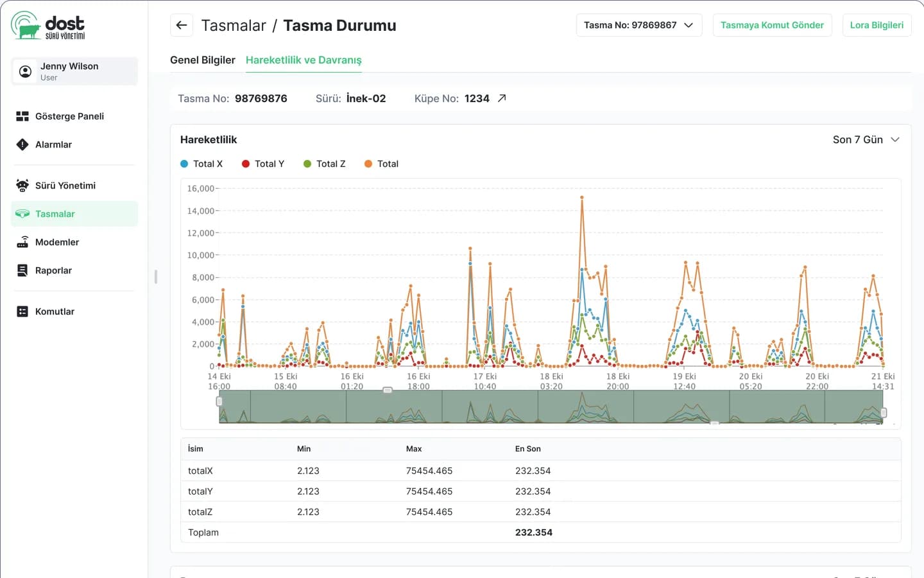Click the back arrow next to Tasmalar
Viewport: 924px width, 578px height.
(x=182, y=25)
